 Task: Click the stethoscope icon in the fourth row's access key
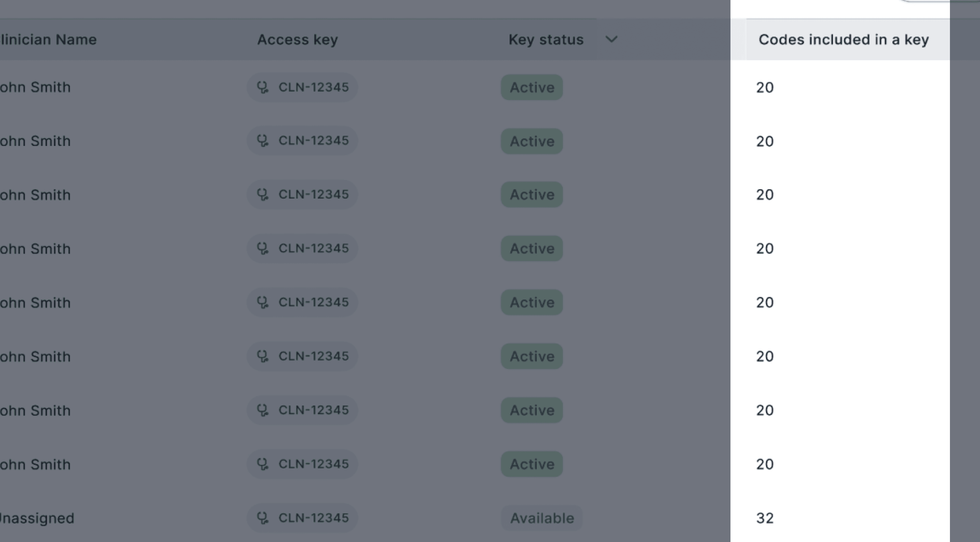click(263, 249)
